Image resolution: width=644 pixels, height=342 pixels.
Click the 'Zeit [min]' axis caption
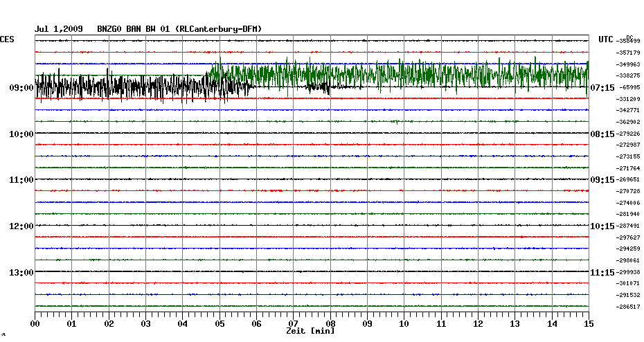310,332
